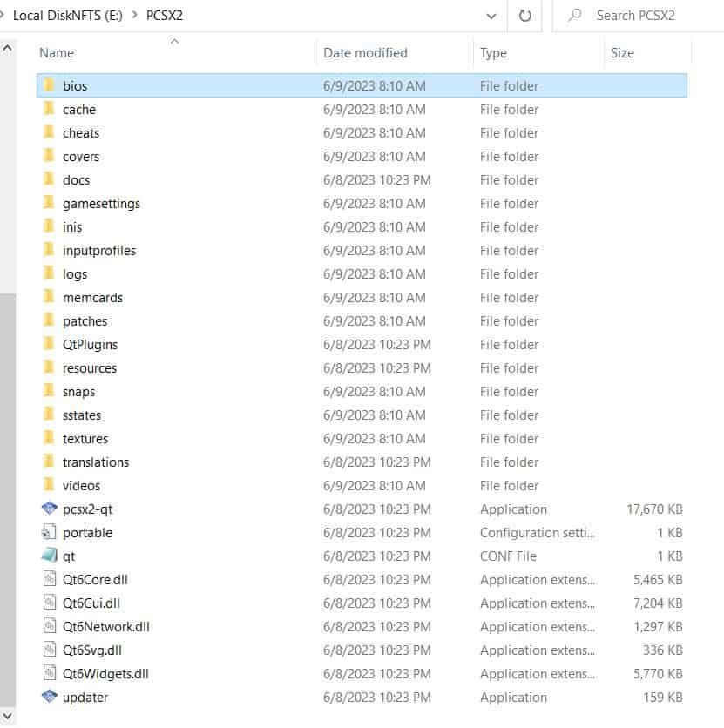Viewport: 724px width, 728px height.
Task: Click the scroll up arrow in left pane
Action: (8, 48)
